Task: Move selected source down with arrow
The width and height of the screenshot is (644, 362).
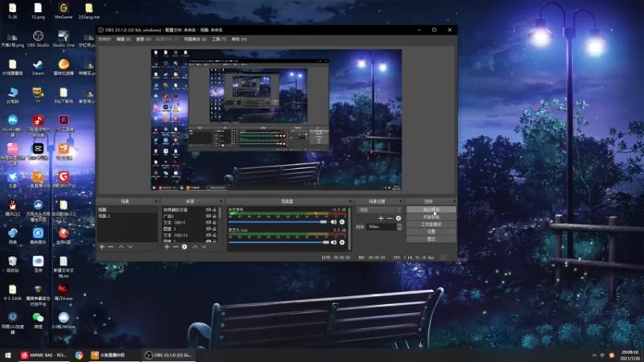Action: point(204,247)
